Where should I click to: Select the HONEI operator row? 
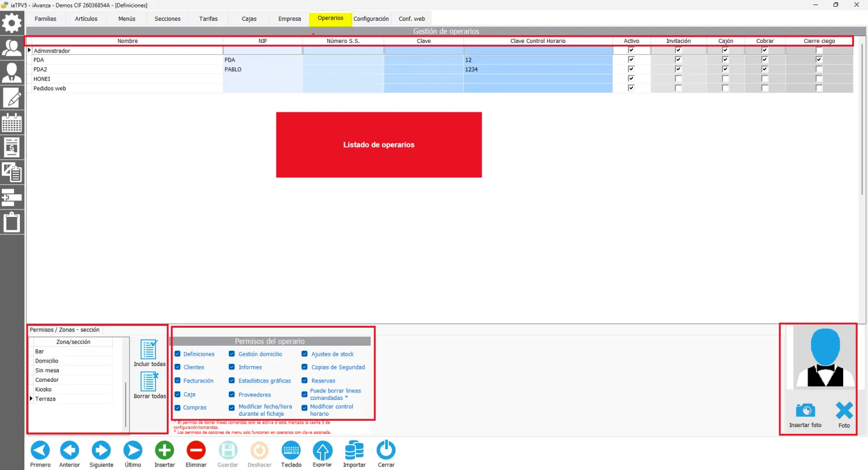(x=127, y=79)
